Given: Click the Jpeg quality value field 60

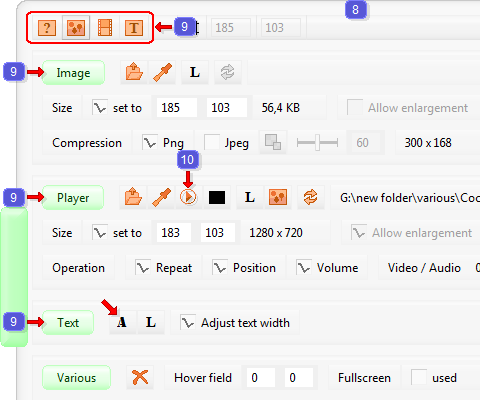Looking at the screenshot, I should click(365, 143).
